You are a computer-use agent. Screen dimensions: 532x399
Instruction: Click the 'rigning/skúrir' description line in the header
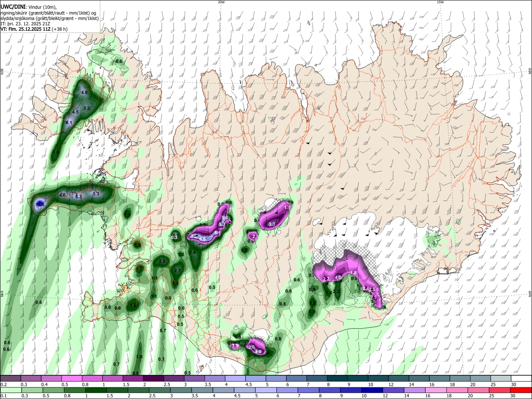tap(49, 13)
